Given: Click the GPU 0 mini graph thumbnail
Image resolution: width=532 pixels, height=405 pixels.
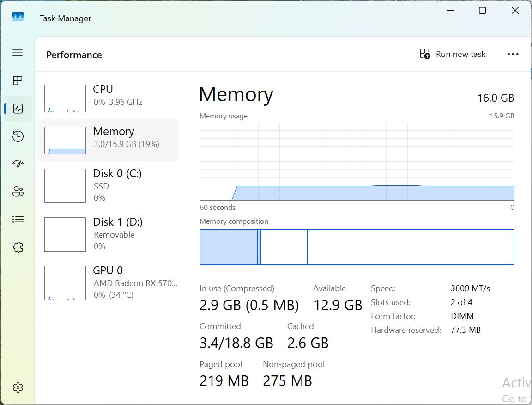Looking at the screenshot, I should [65, 282].
